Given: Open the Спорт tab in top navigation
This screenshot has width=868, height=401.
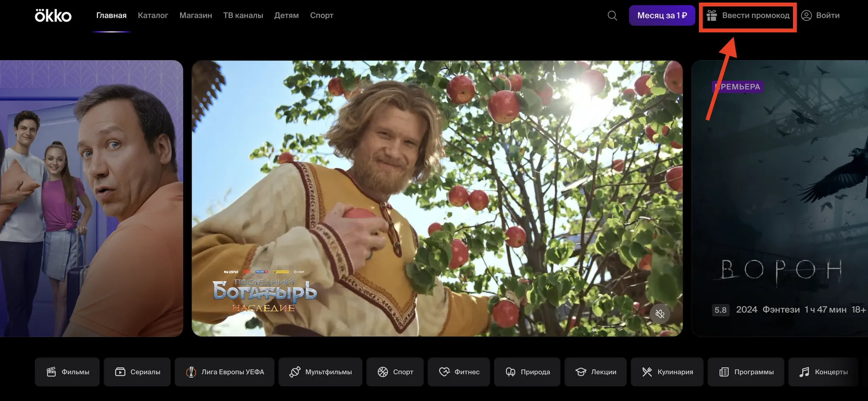Looking at the screenshot, I should pos(322,16).
